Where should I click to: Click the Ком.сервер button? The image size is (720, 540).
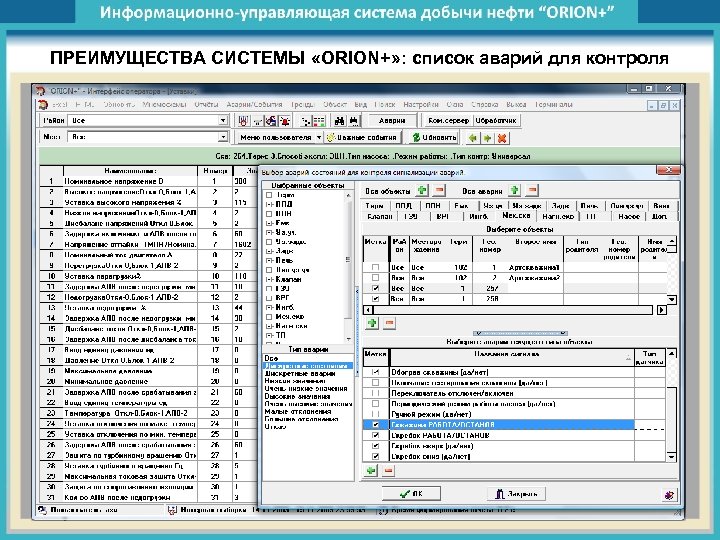(x=448, y=120)
